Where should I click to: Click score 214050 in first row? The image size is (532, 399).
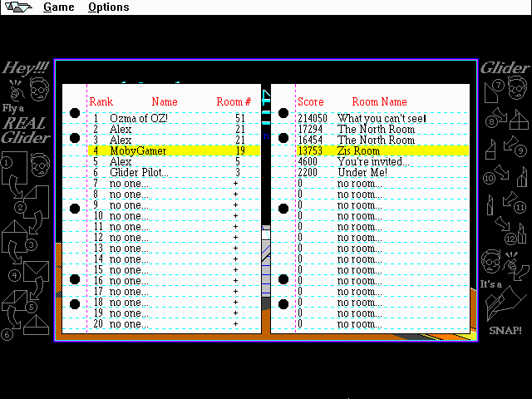pos(313,118)
